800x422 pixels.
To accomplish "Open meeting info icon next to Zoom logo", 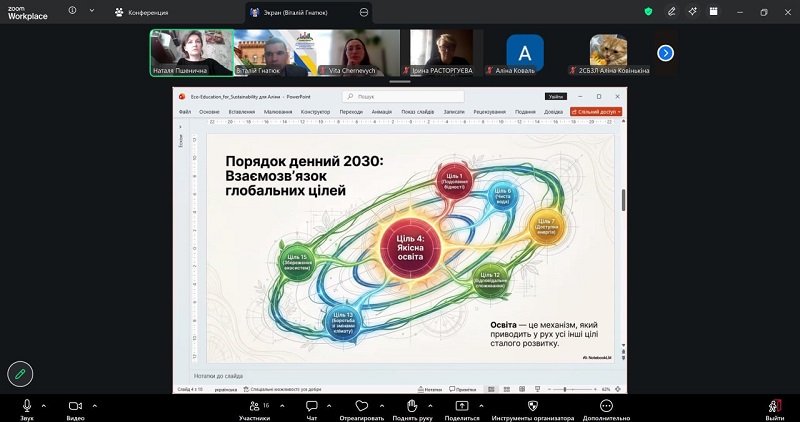I will pos(72,10).
